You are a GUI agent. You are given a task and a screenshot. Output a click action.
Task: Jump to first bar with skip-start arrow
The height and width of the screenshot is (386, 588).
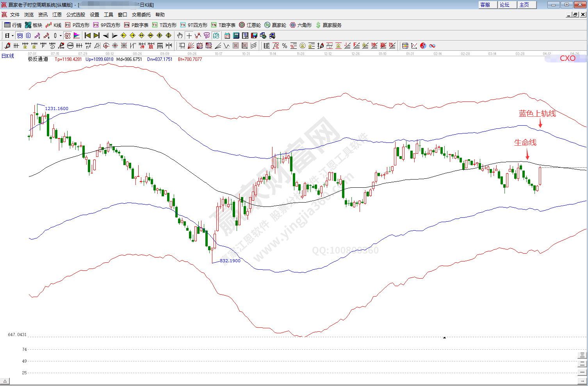(x=87, y=36)
